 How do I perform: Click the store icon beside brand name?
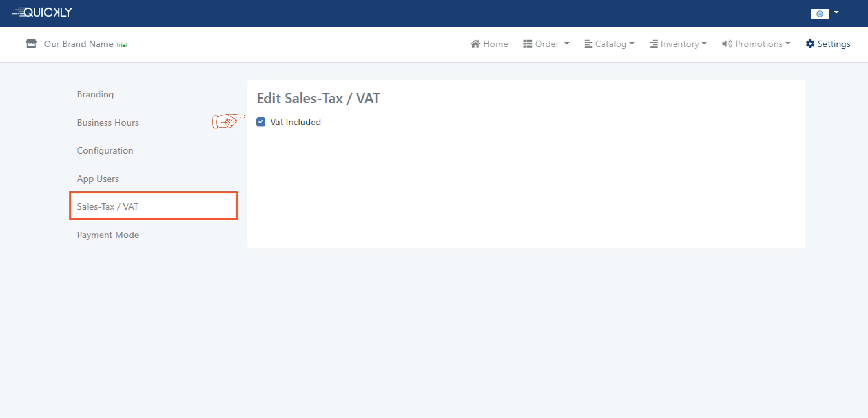31,44
